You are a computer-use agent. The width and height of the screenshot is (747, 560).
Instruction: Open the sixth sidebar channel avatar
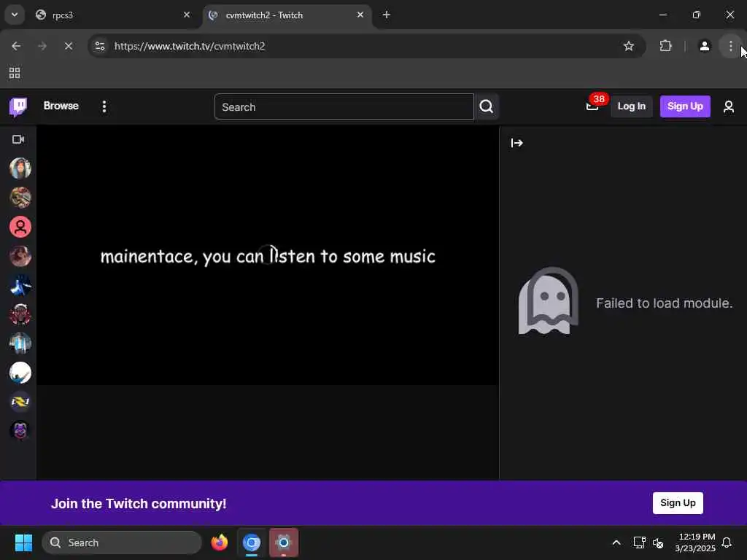(20, 314)
